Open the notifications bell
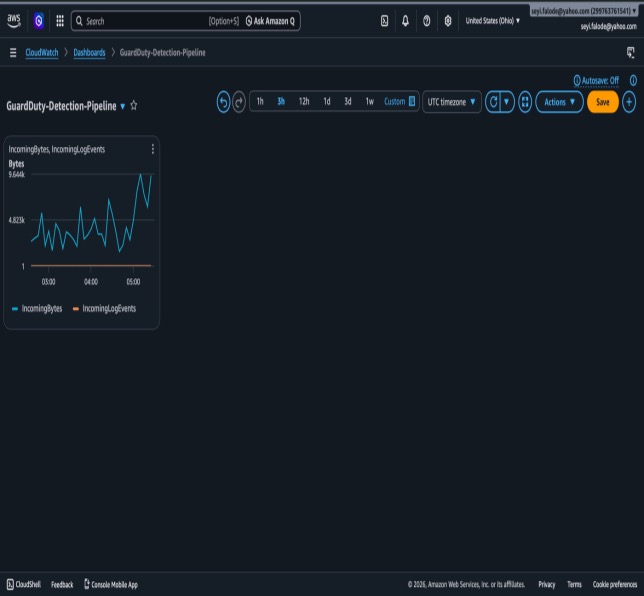The image size is (644, 596). (405, 21)
